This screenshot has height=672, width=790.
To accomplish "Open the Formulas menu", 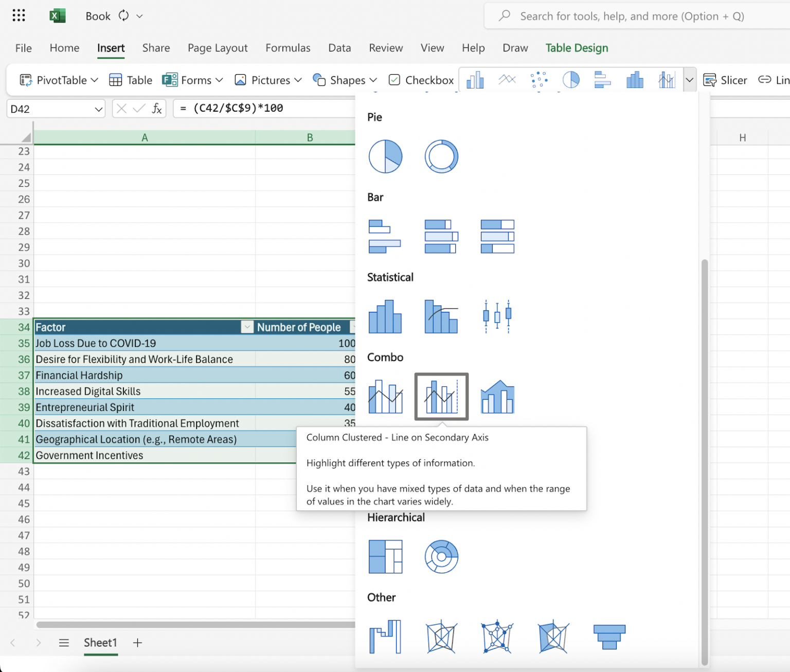I will (288, 48).
